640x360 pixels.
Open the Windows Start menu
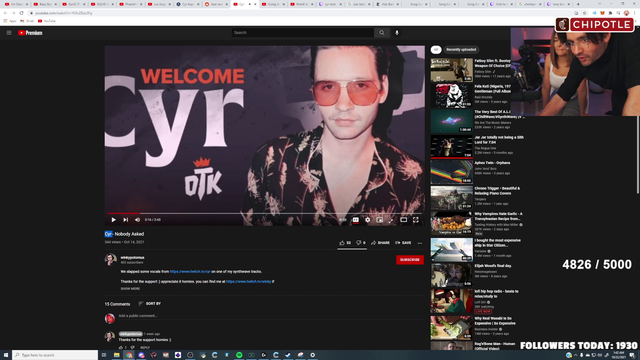click(x=6, y=355)
